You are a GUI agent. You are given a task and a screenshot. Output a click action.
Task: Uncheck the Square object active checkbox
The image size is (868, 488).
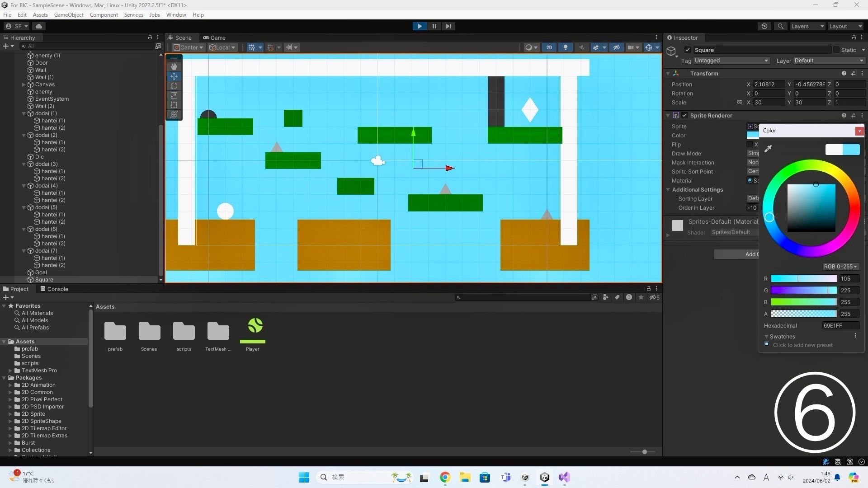pyautogui.click(x=688, y=50)
